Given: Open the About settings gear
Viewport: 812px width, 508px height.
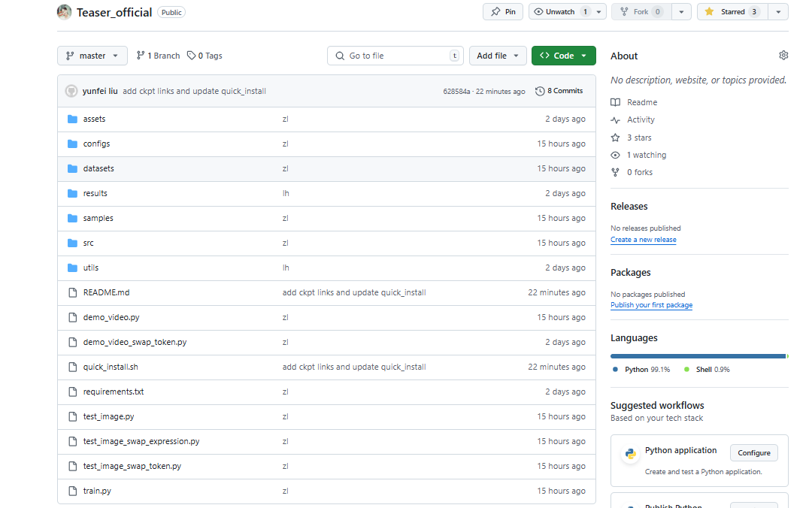Looking at the screenshot, I should [x=783, y=56].
